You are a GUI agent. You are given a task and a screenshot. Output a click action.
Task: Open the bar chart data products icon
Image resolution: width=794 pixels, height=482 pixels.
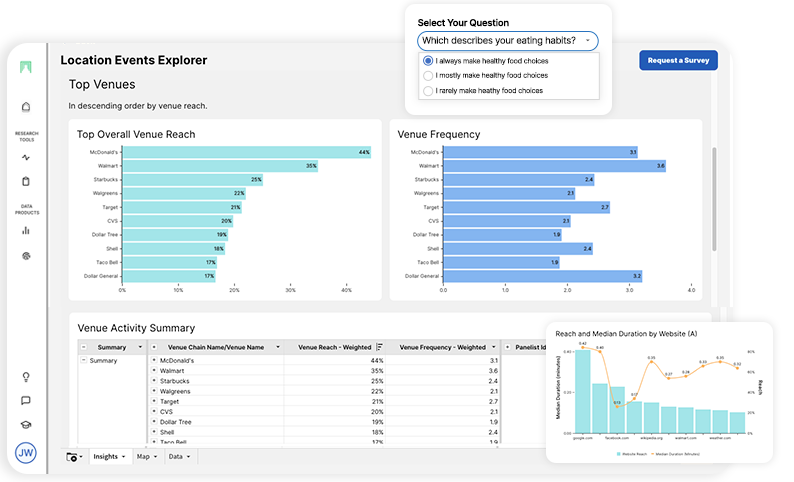(x=26, y=231)
